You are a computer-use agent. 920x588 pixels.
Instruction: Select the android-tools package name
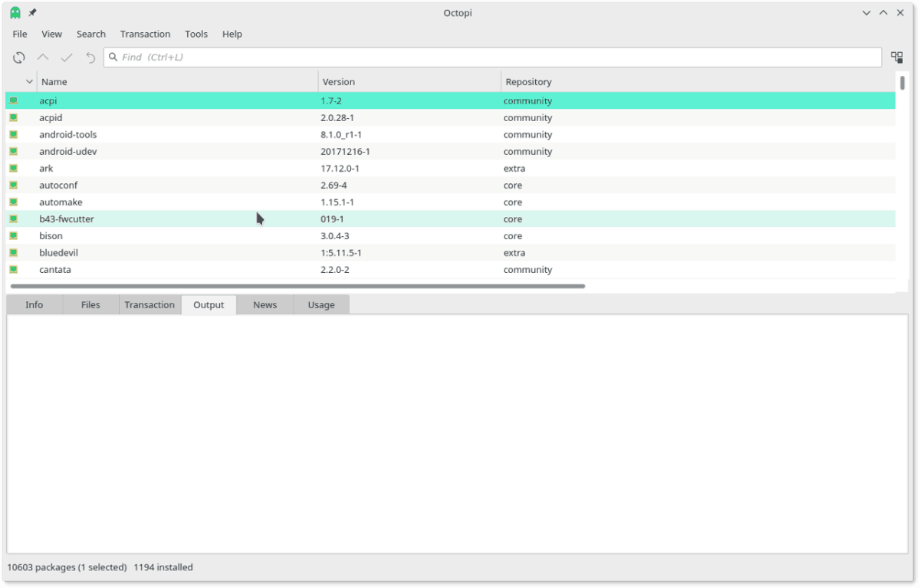coord(68,135)
